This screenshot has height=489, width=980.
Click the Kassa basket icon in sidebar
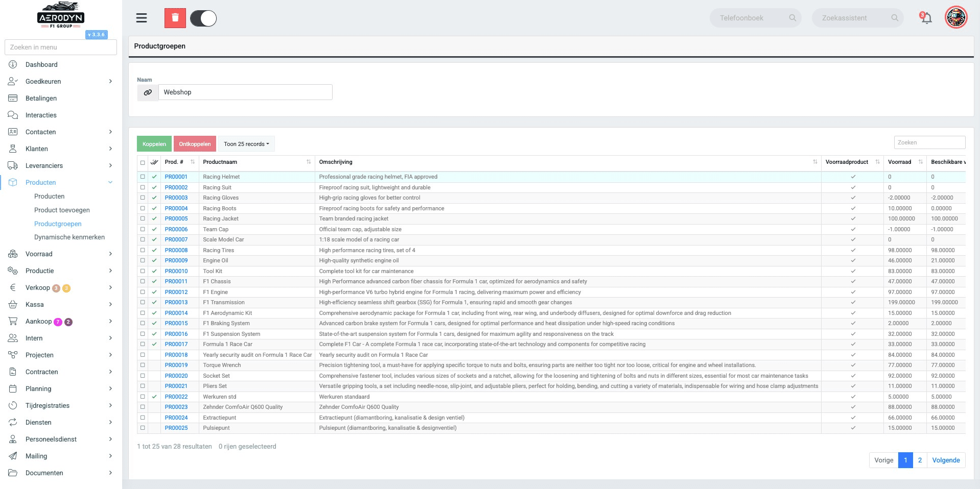(13, 305)
